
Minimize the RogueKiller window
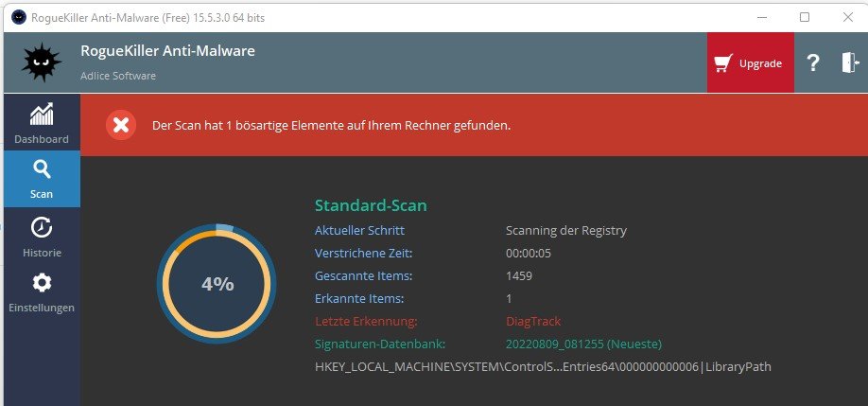(x=762, y=17)
